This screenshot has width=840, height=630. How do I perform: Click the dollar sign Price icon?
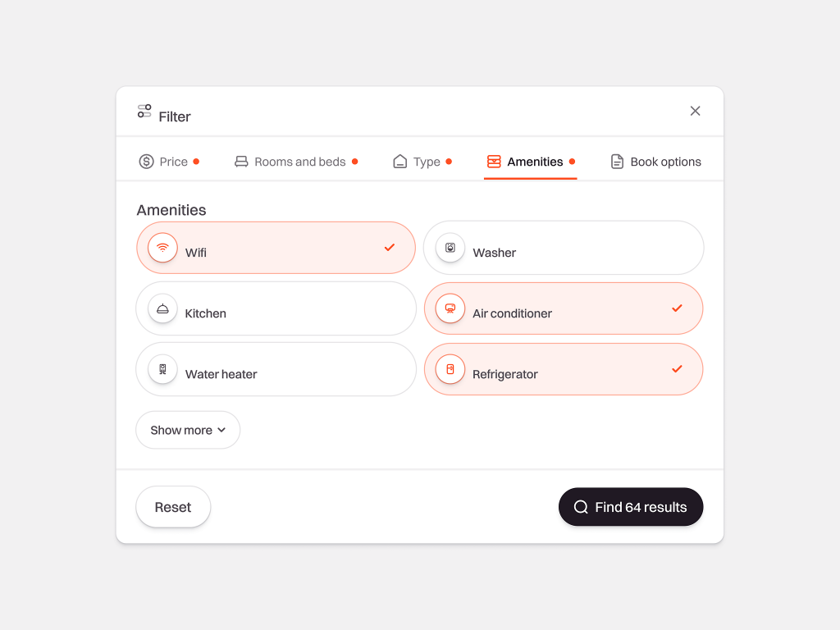[146, 162]
